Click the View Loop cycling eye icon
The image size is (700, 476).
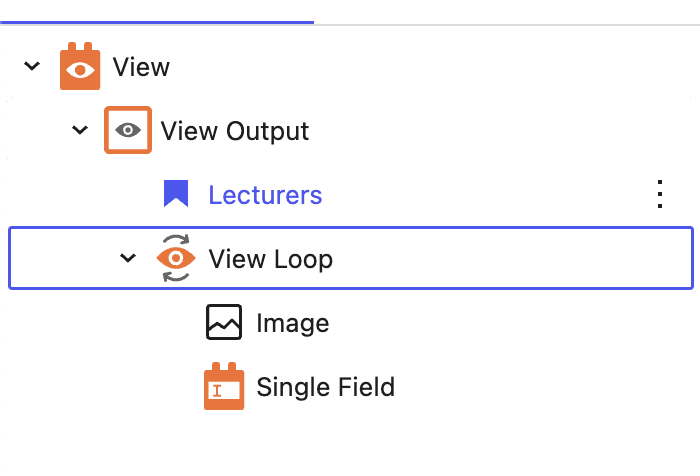click(x=175, y=258)
